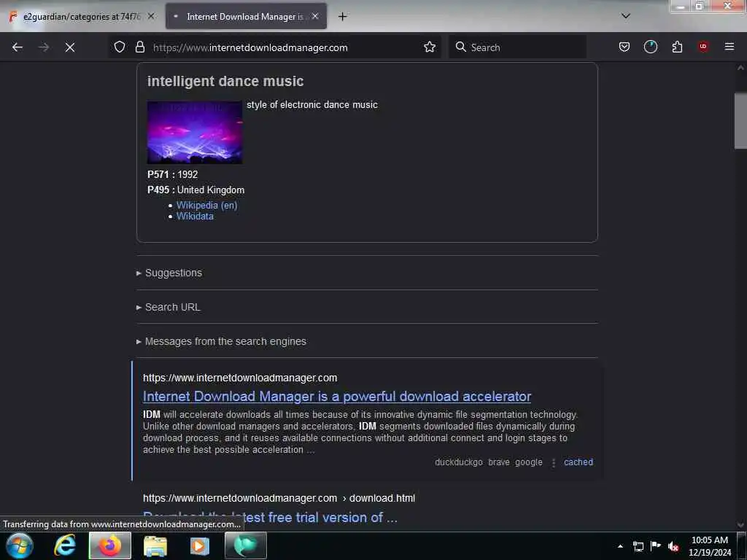Image resolution: width=747 pixels, height=560 pixels.
Task: Stop loading the current page
Action: pyautogui.click(x=70, y=47)
